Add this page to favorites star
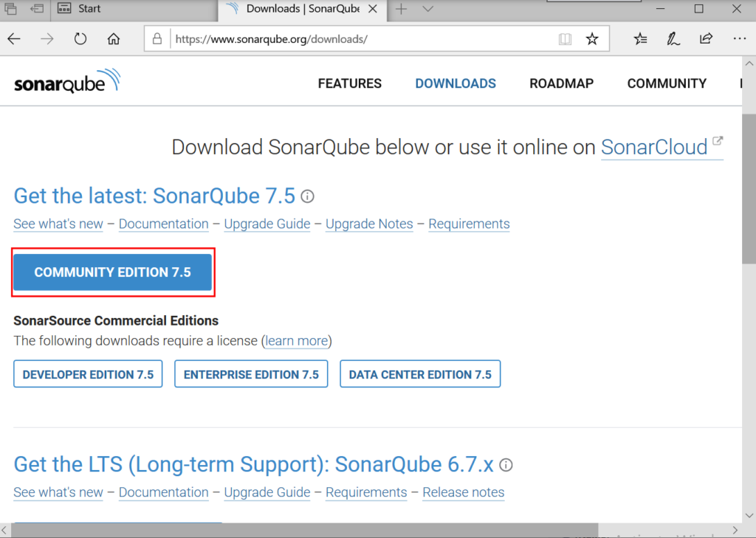Screen dimensions: 756x538 [592, 38]
